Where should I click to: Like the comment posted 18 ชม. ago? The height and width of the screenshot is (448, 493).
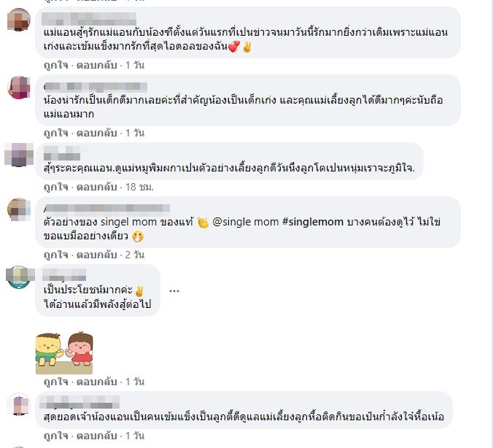click(x=56, y=187)
